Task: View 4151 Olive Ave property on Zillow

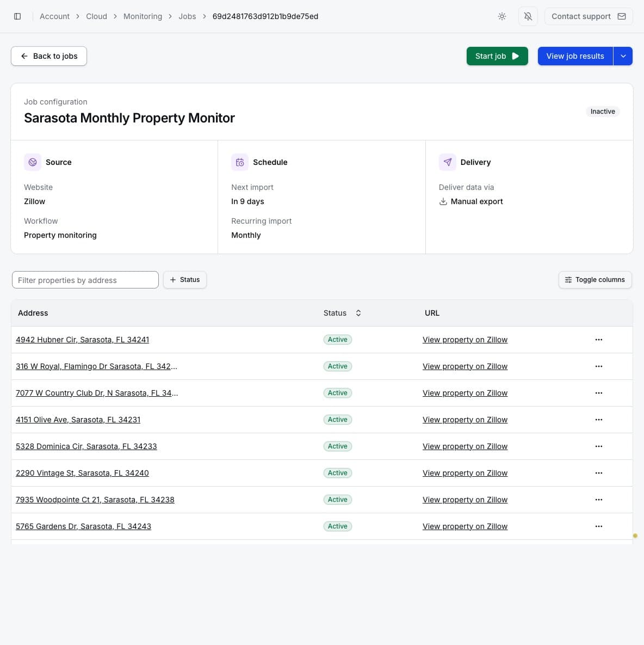Action: pyautogui.click(x=465, y=420)
